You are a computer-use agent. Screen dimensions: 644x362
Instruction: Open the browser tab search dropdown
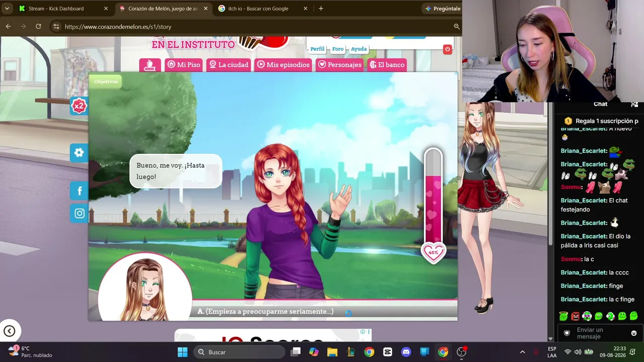point(7,9)
